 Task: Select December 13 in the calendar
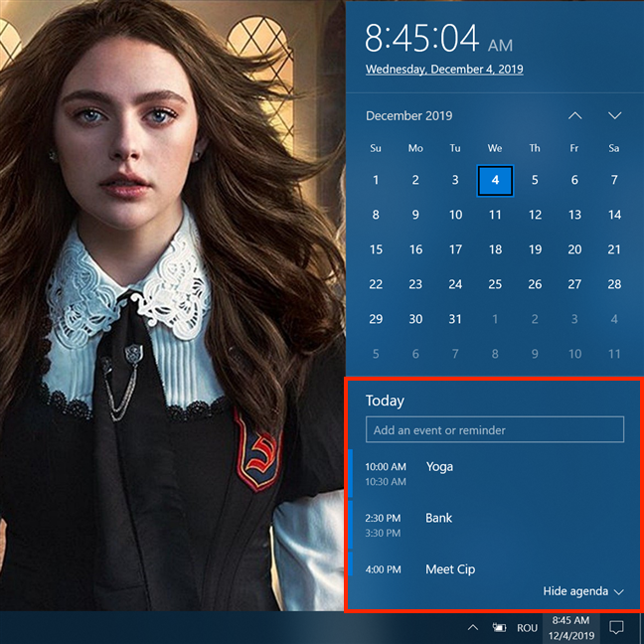coord(574,215)
